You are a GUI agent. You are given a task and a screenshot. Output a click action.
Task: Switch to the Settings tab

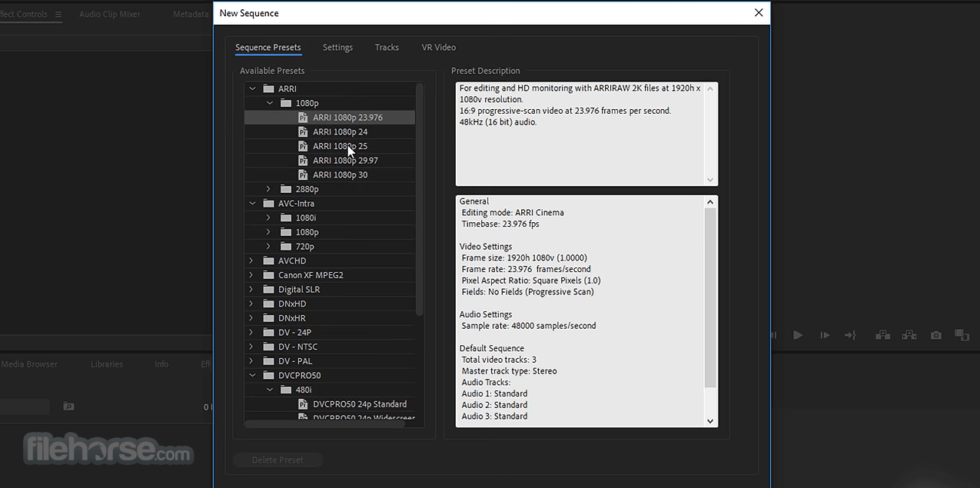(x=337, y=48)
